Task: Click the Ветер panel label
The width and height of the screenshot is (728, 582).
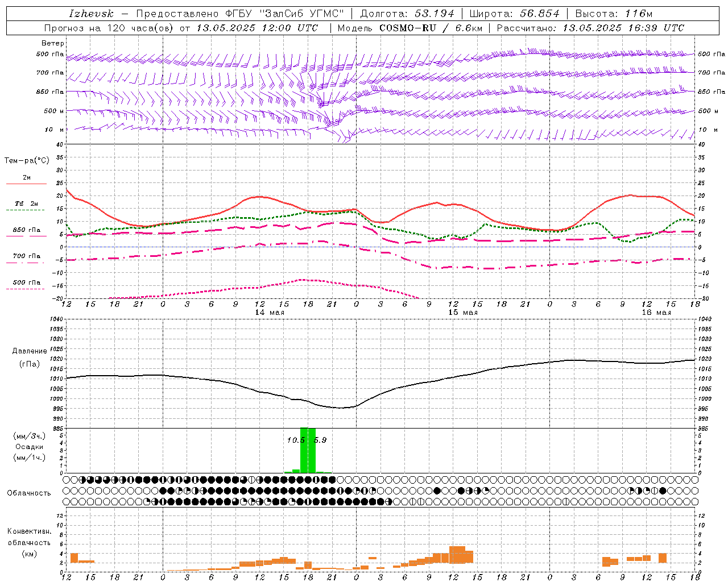Action: pyautogui.click(x=53, y=43)
